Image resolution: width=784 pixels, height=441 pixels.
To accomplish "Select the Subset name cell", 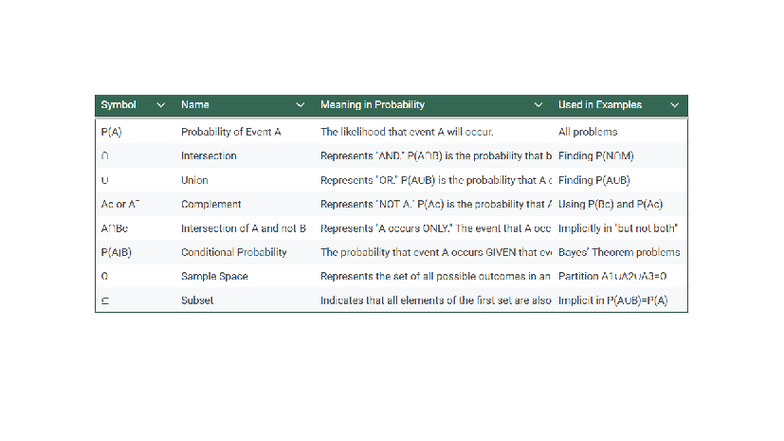I will click(197, 300).
